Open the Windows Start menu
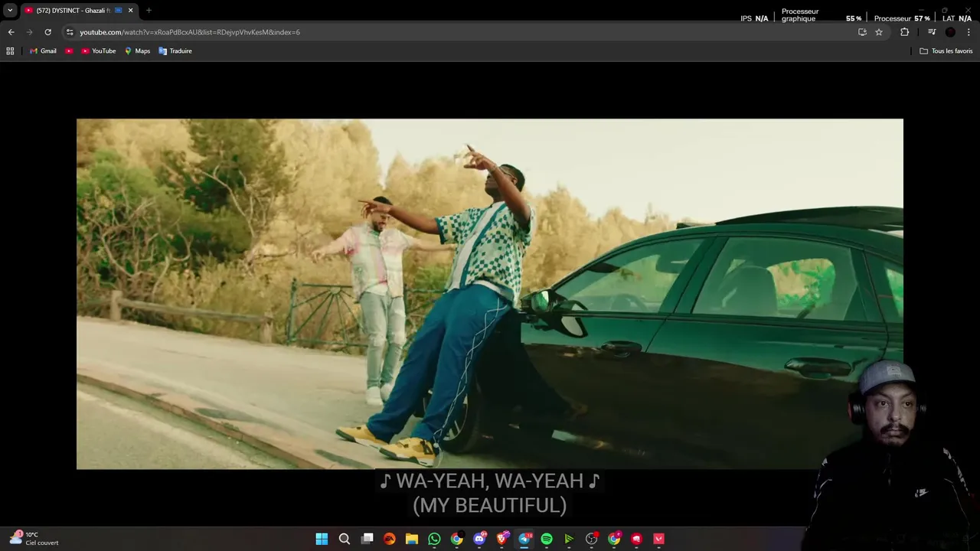The height and width of the screenshot is (551, 980). pos(322,539)
